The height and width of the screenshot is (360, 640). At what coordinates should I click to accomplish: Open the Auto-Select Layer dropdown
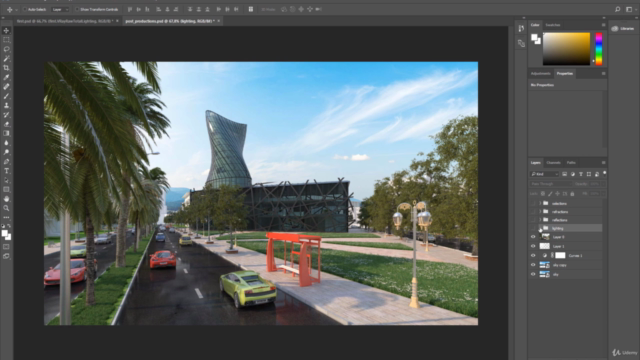coord(60,9)
